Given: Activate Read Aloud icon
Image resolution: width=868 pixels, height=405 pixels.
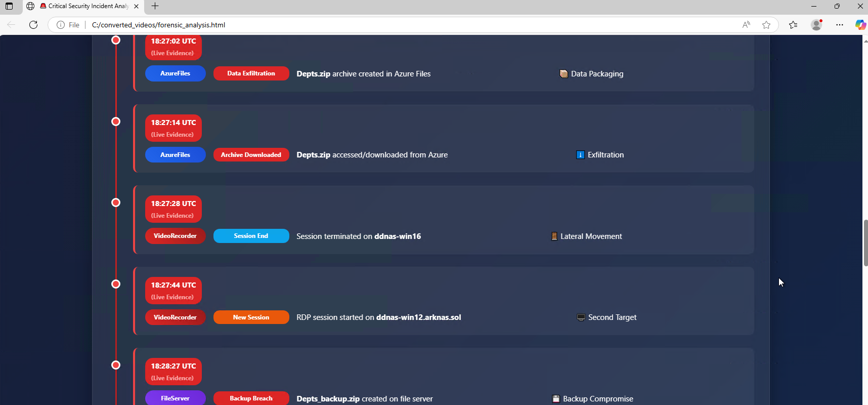Looking at the screenshot, I should [x=746, y=25].
